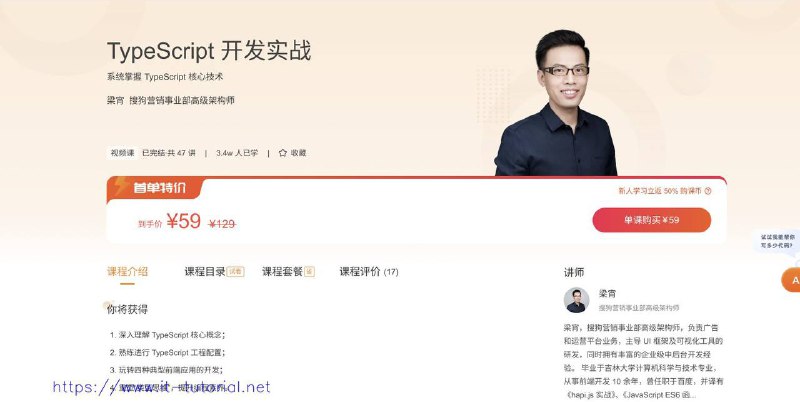The width and height of the screenshot is (800, 402).
Task: Click the 省 badge next to 课程套餐
Action: [309, 272]
